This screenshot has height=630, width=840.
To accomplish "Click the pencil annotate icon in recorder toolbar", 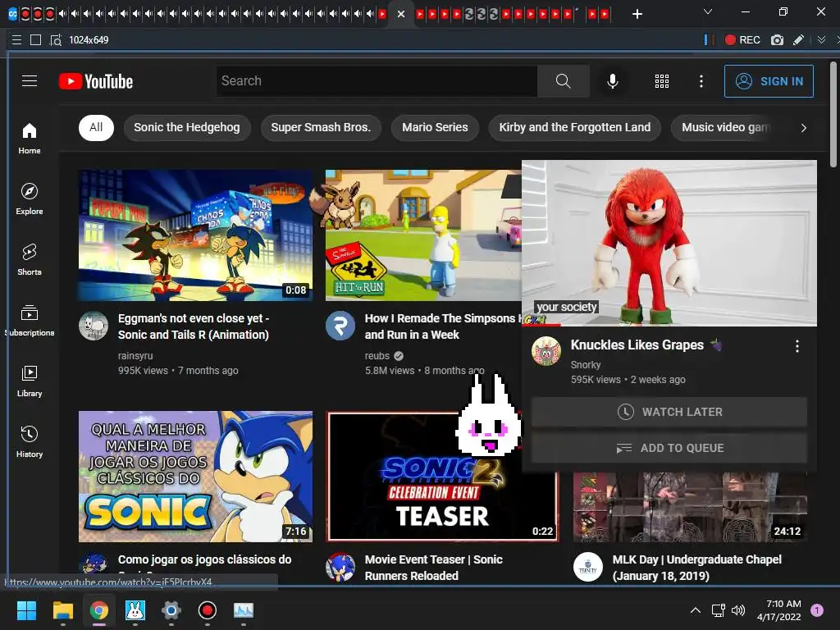I will click(x=798, y=39).
